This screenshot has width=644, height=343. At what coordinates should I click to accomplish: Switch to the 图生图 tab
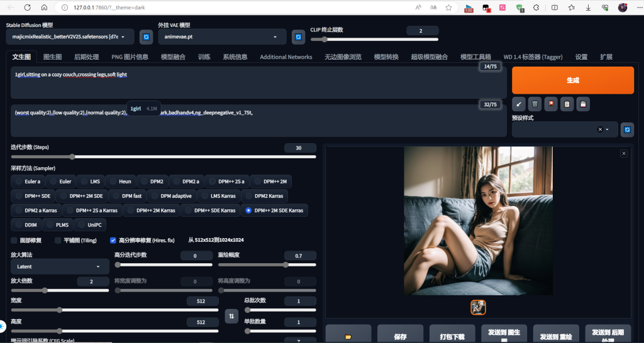pos(52,57)
